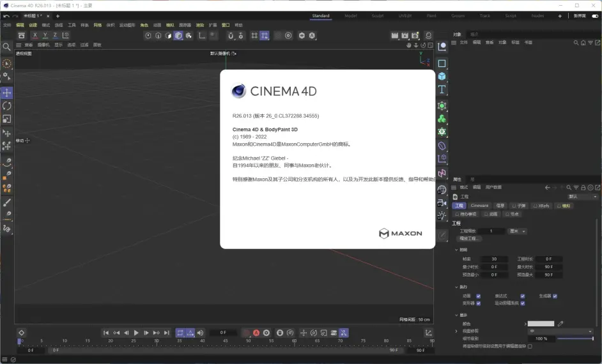The width and height of the screenshot is (602, 364).
Task: Open the 默认 attribute layout dropdown
Action: [582, 197]
